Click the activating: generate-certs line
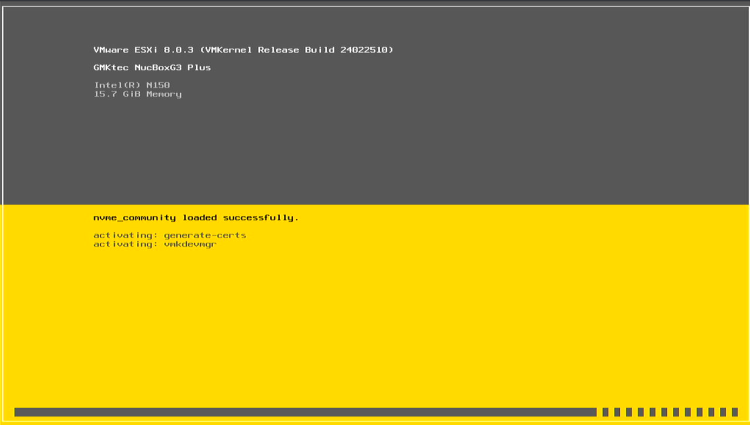Image resolution: width=750 pixels, height=425 pixels. coord(170,235)
